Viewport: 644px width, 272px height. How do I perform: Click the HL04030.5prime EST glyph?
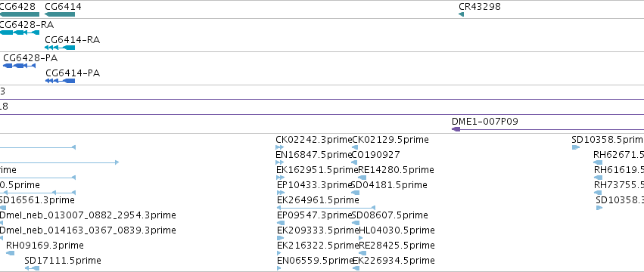click(x=362, y=238)
